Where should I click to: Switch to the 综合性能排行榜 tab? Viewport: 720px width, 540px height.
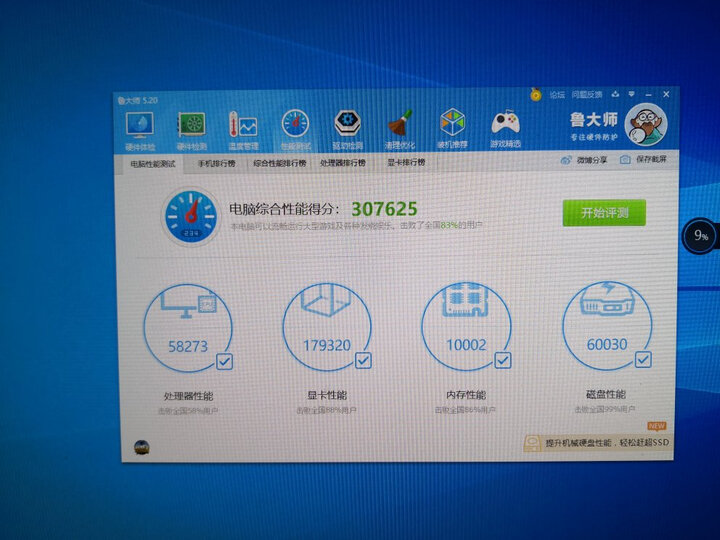pos(280,163)
